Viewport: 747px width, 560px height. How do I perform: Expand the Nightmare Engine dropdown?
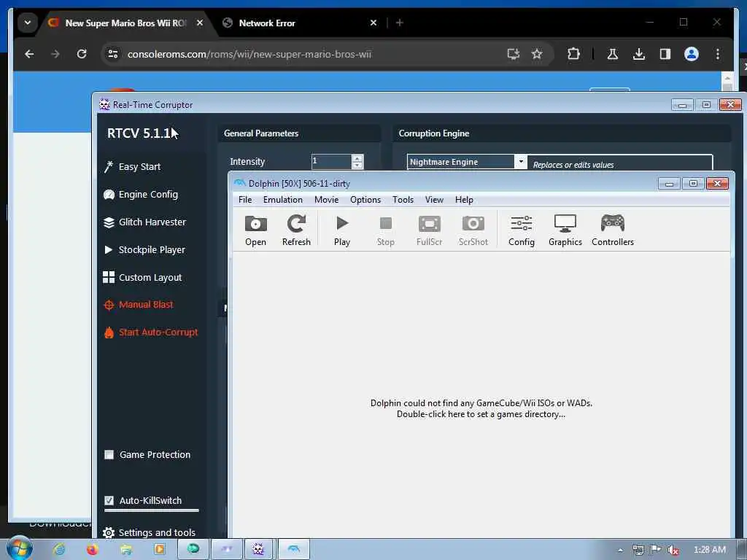(521, 161)
